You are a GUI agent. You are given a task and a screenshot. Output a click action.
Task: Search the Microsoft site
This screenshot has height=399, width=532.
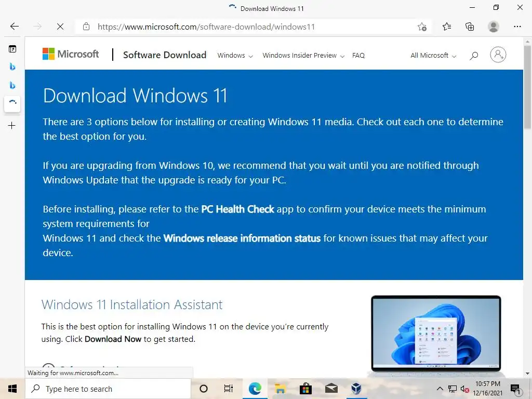coord(474,56)
